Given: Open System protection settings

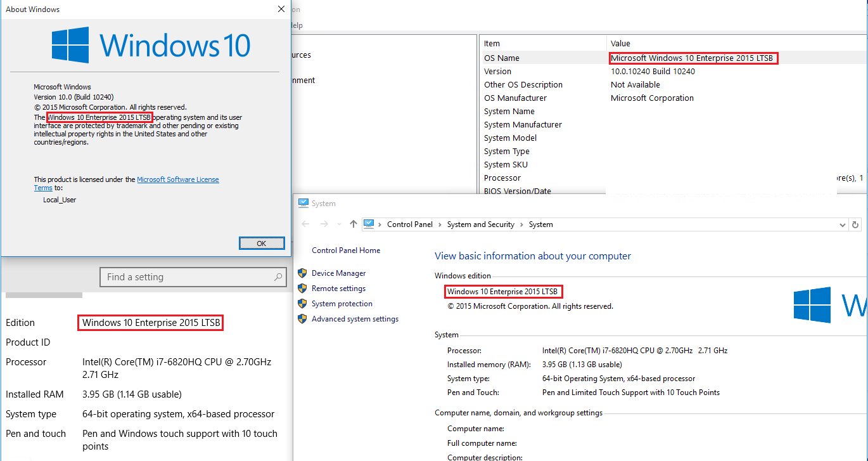Looking at the screenshot, I should point(342,303).
